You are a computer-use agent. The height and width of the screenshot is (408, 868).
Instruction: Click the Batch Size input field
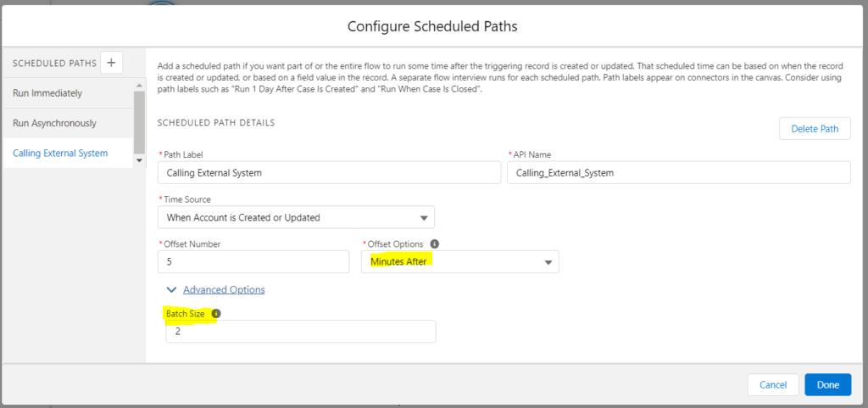coord(301,332)
